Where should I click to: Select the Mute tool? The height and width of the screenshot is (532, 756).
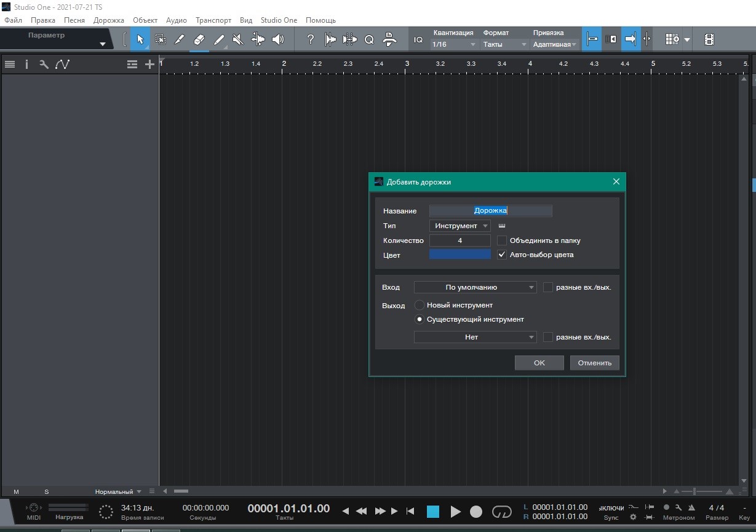point(238,39)
